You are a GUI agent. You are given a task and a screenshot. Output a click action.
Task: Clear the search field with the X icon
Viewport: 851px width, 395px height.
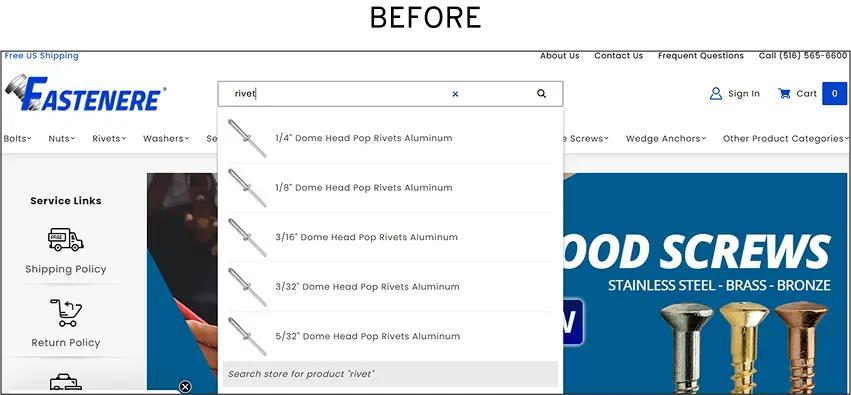click(455, 94)
